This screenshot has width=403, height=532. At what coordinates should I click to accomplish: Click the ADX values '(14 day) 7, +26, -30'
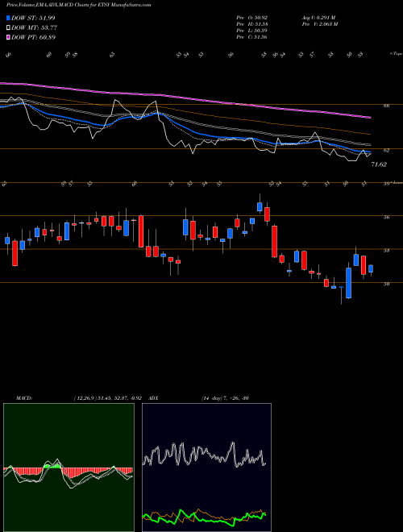tap(225, 398)
